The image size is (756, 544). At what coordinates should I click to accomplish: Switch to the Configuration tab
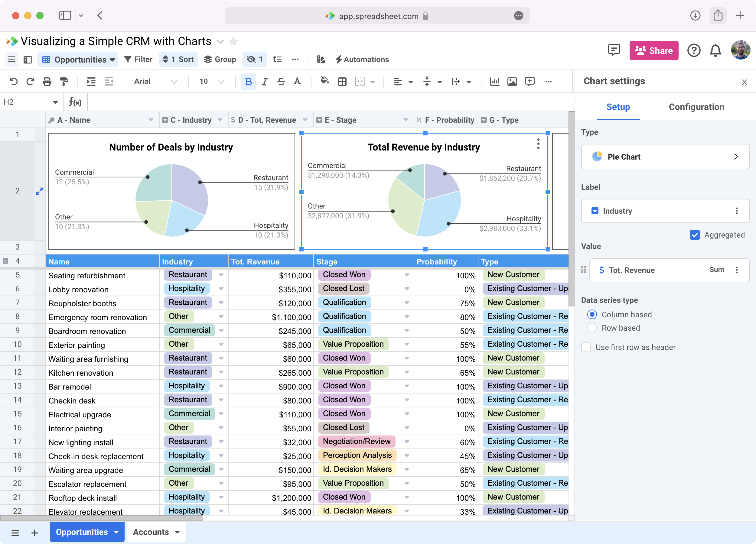(696, 107)
